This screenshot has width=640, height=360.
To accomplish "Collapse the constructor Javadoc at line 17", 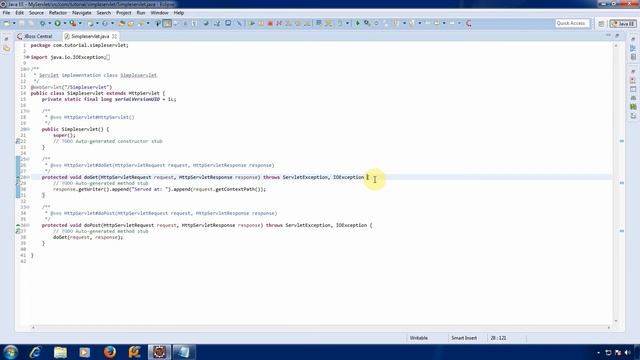I will (28, 111).
